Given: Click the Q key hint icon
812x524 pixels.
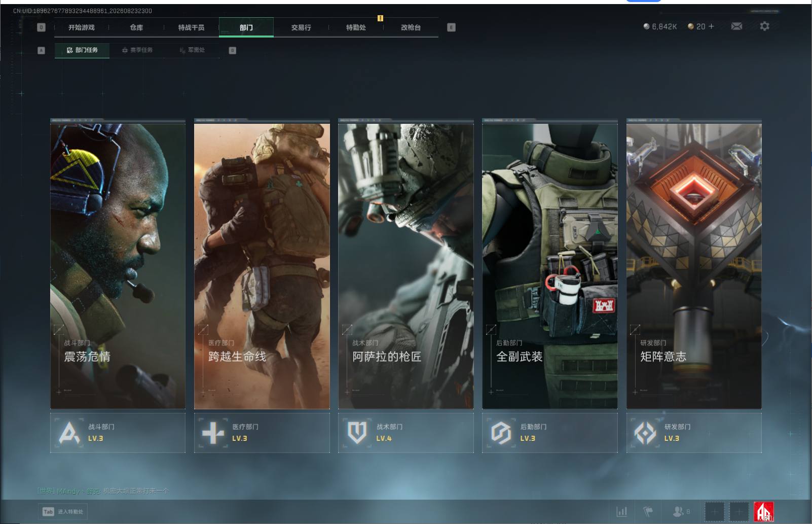Looking at the screenshot, I should 42,27.
